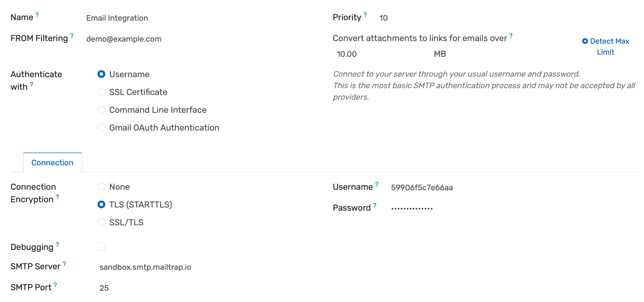Select SSL Certificate authentication
Screen dimensions: 644x302
click(x=101, y=92)
